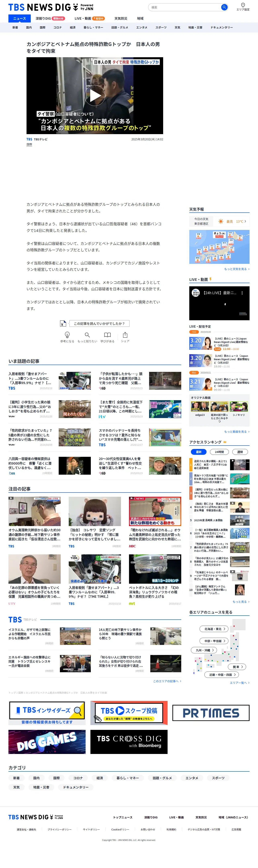258x868 pixels.
Task: Type in the 検索 search field
Action: click(185, 7)
